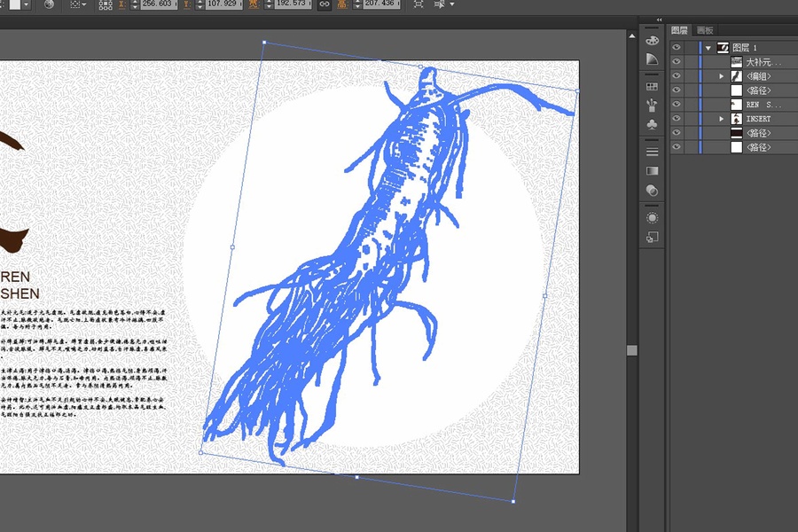Click the vertical scrollbar up arrow

click(x=632, y=35)
